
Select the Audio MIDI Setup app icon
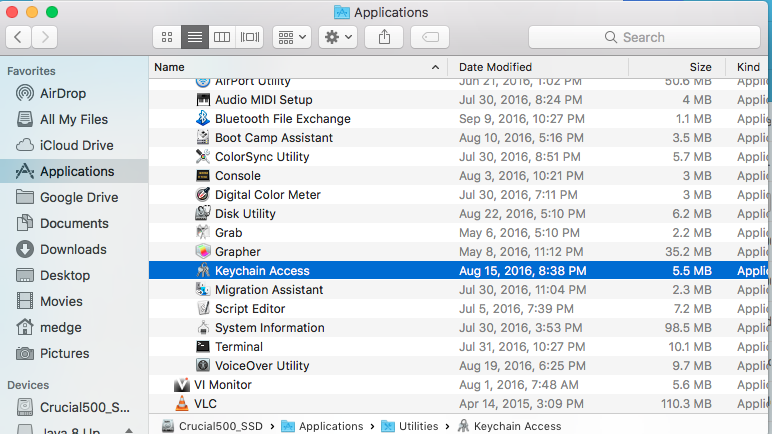click(x=203, y=100)
